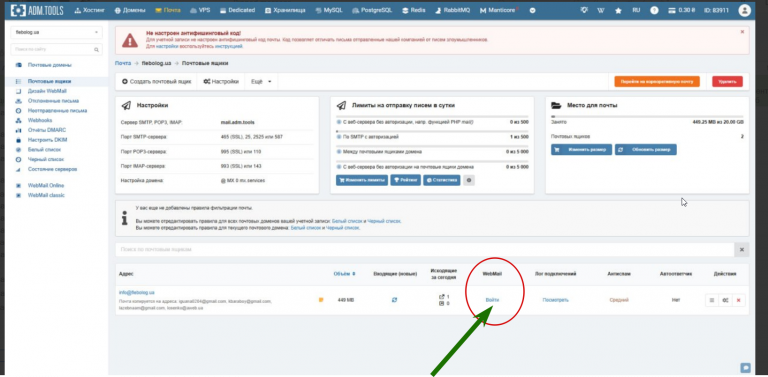Open the Почта section

tap(168, 10)
